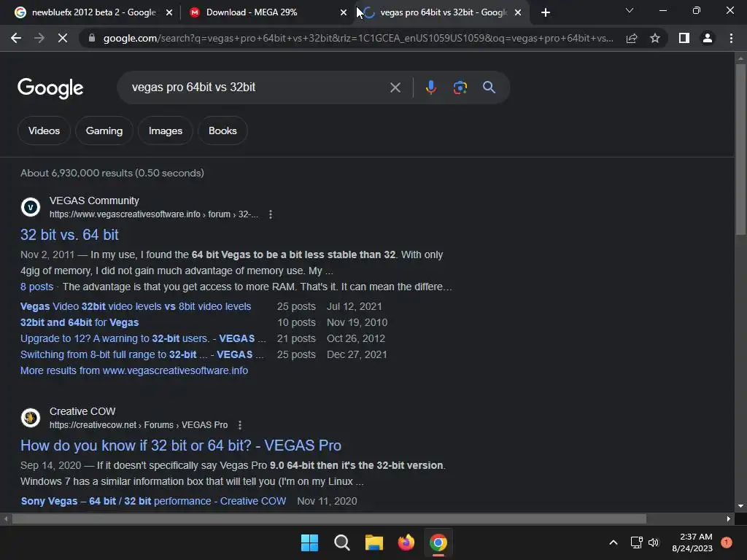
Task: Stop loading the page
Action: coord(63,38)
